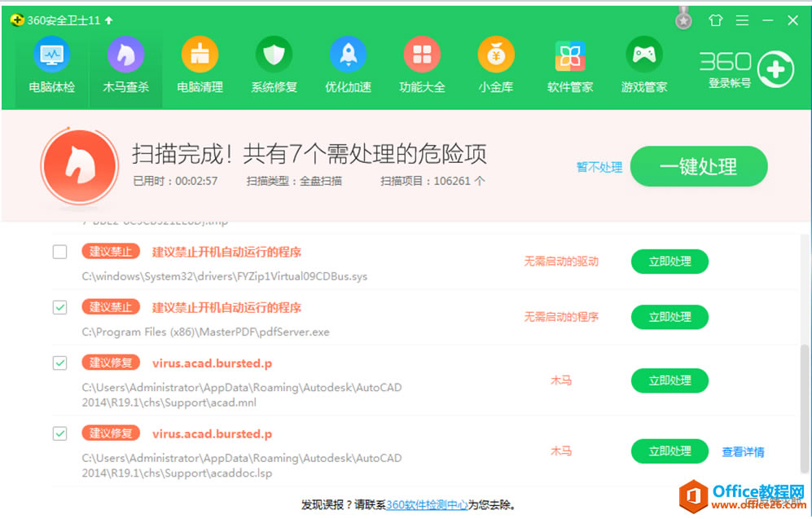The width and height of the screenshot is (812, 519).
Task: Click 暂不处理 to skip handling
Action: 599,167
